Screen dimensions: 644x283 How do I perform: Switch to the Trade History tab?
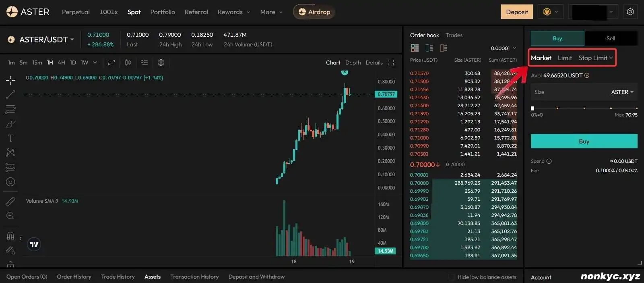click(x=118, y=277)
